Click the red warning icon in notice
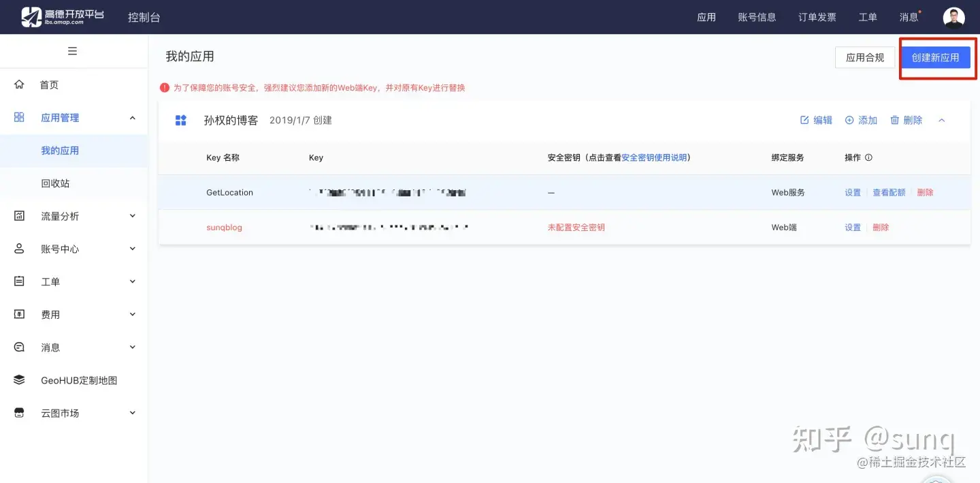This screenshot has height=483, width=980. click(x=164, y=88)
